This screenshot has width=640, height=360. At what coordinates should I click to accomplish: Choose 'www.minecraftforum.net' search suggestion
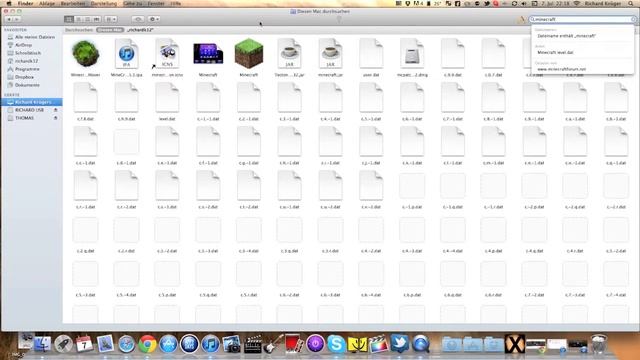pos(561,69)
